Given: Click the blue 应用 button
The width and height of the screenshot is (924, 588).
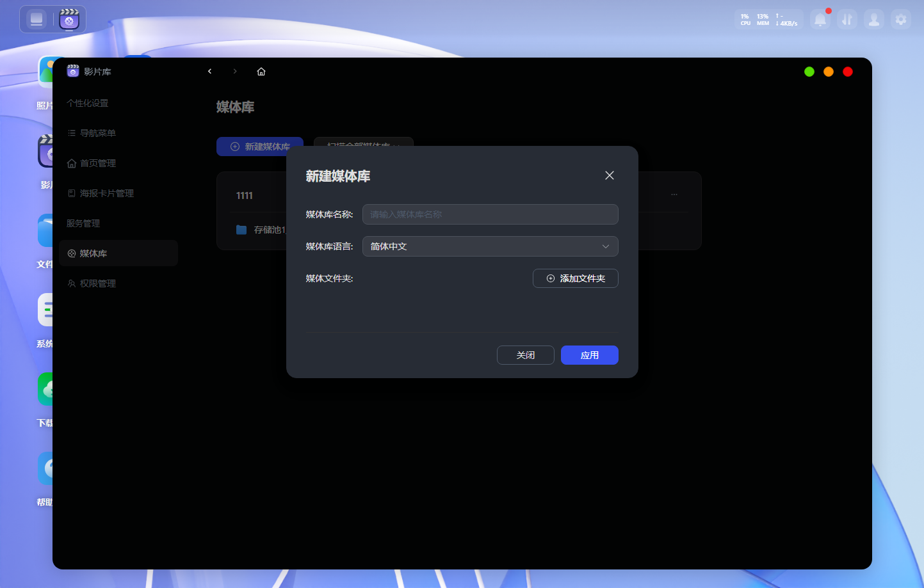Looking at the screenshot, I should (x=590, y=355).
